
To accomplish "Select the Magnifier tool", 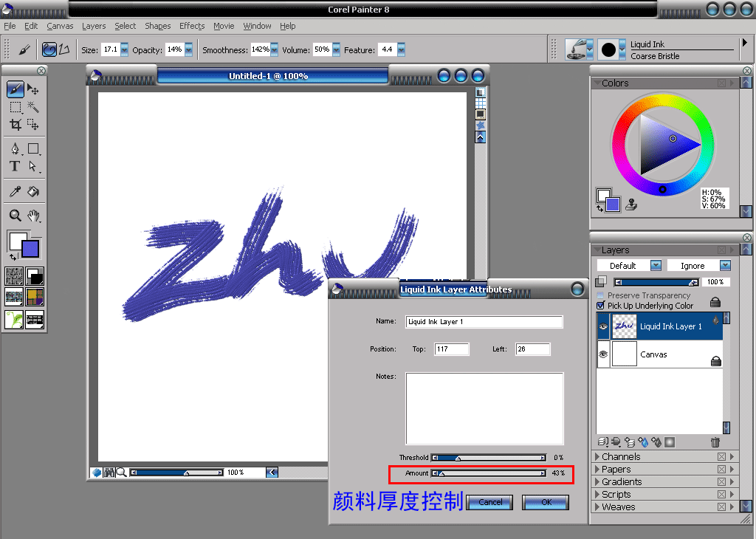I will click(x=15, y=216).
